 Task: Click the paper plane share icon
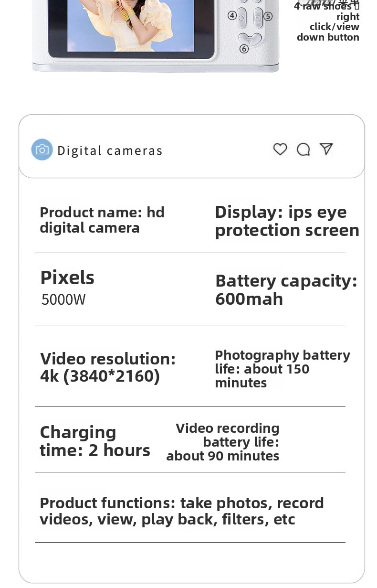point(326,149)
